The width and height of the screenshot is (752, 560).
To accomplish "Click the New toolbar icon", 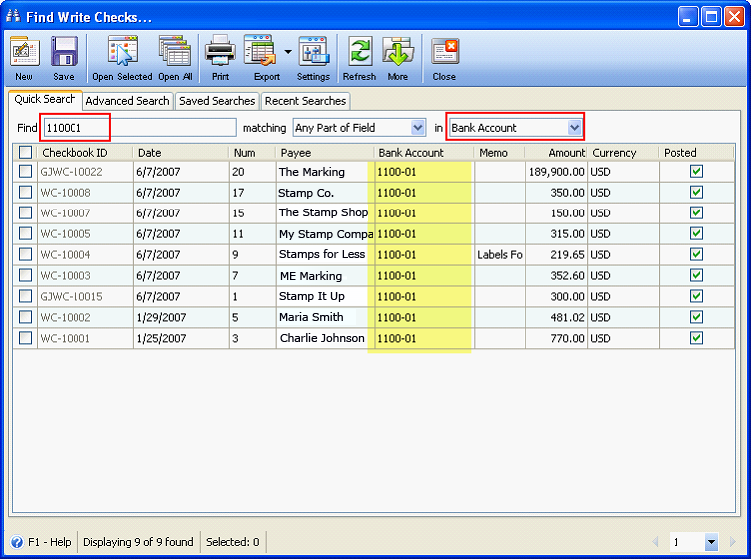I will click(x=24, y=52).
